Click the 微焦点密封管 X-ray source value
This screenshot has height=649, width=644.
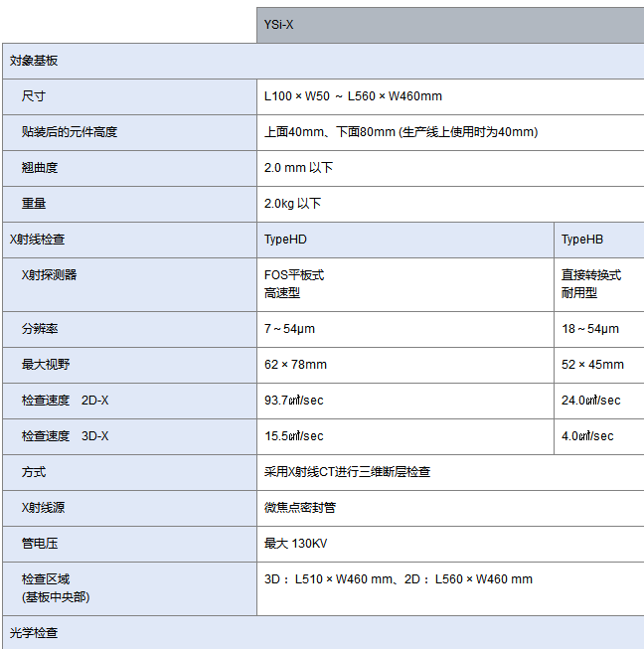coord(300,508)
